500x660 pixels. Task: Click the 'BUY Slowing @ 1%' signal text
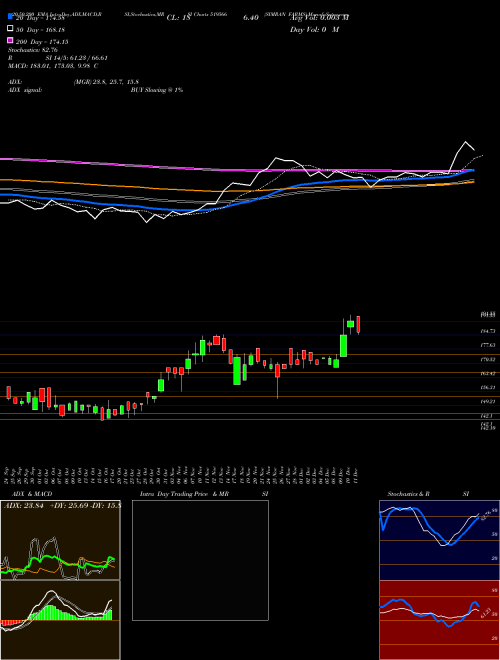coord(157,90)
